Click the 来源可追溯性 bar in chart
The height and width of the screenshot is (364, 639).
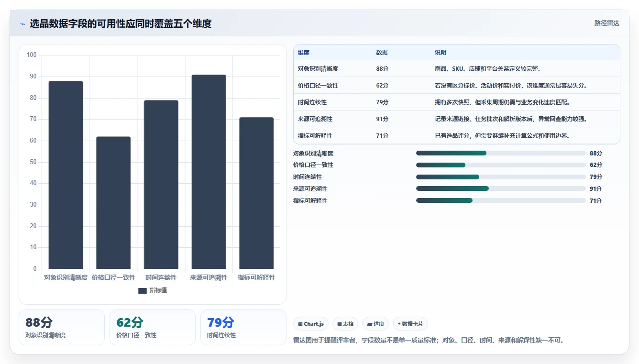pyautogui.click(x=209, y=172)
